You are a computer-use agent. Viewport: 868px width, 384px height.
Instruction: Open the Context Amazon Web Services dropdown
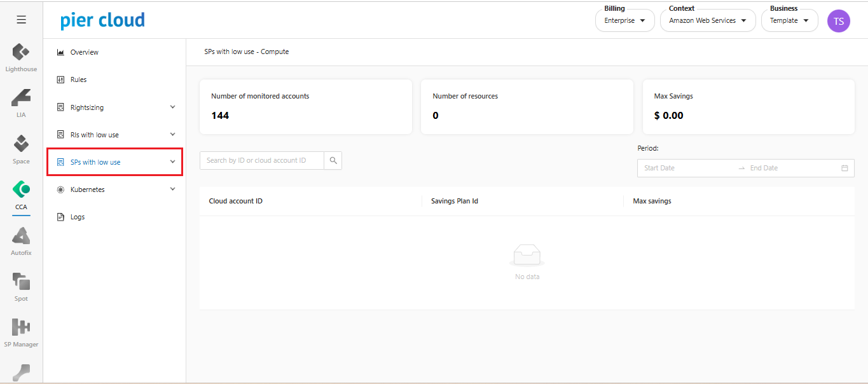707,21
